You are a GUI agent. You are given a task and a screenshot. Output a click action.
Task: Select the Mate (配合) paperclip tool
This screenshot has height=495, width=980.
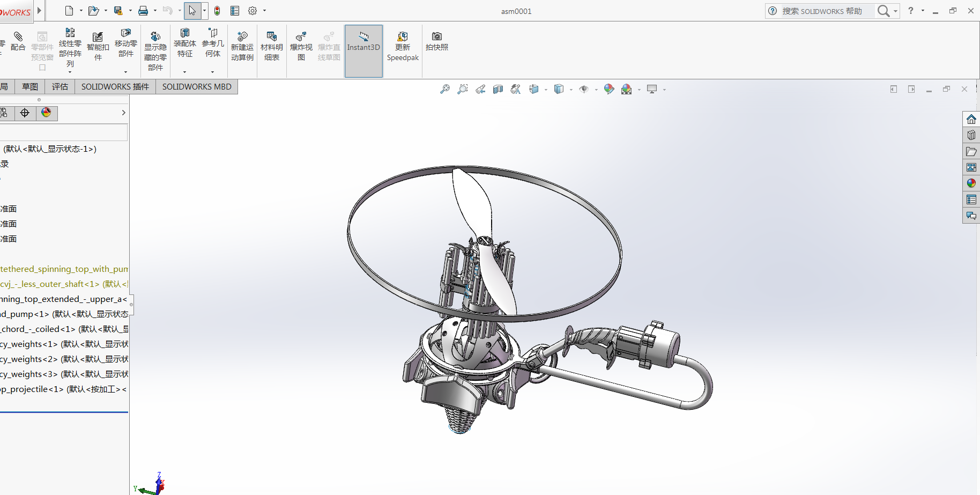[x=18, y=41]
